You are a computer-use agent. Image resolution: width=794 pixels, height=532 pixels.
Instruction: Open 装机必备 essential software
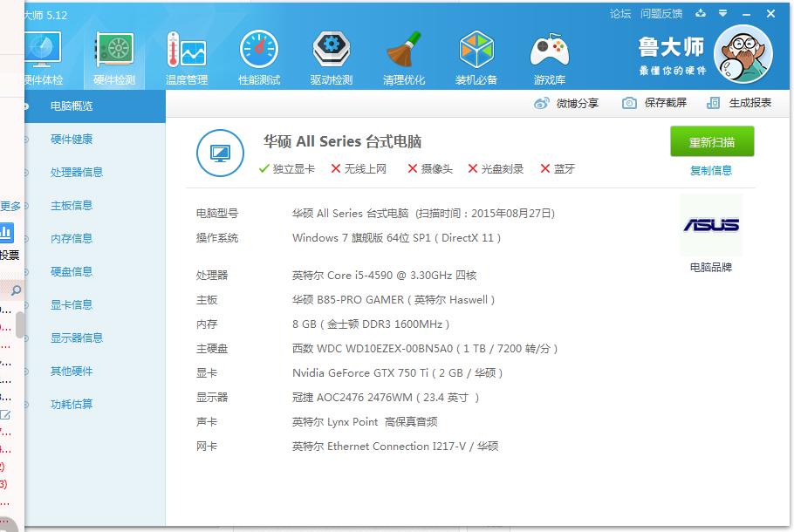[476, 58]
